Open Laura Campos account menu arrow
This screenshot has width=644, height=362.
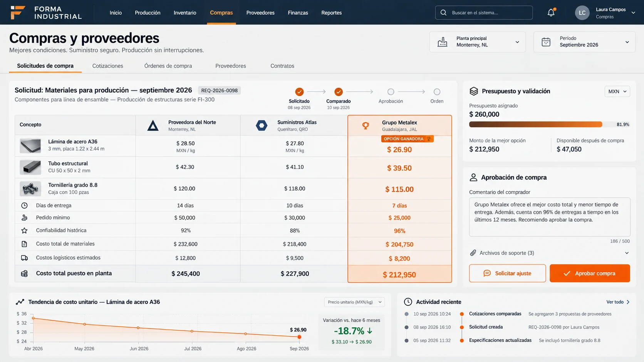click(633, 13)
